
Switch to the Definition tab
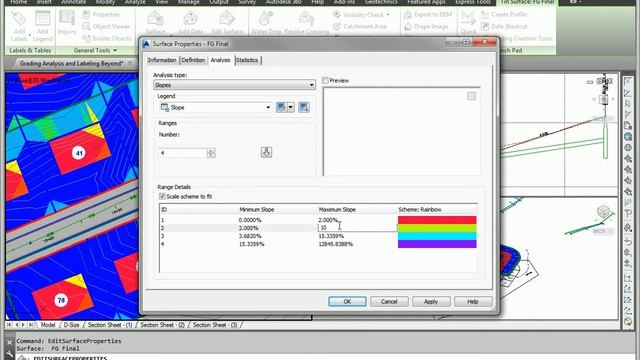193,60
